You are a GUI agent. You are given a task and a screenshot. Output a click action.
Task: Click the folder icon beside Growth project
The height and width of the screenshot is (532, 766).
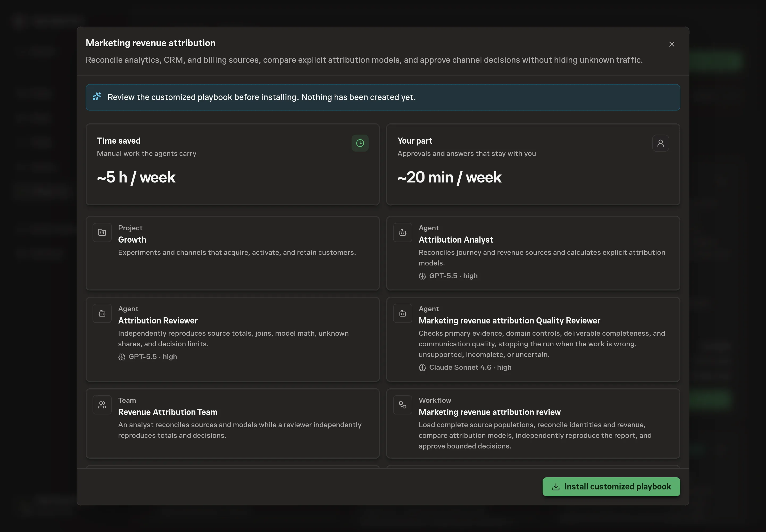point(102,232)
